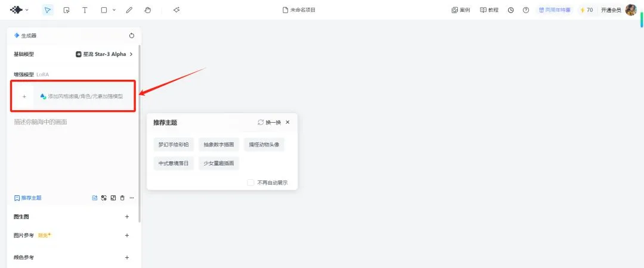The height and width of the screenshot is (268, 644).
Task: Refresh themes with 换一换
Action: [x=270, y=122]
